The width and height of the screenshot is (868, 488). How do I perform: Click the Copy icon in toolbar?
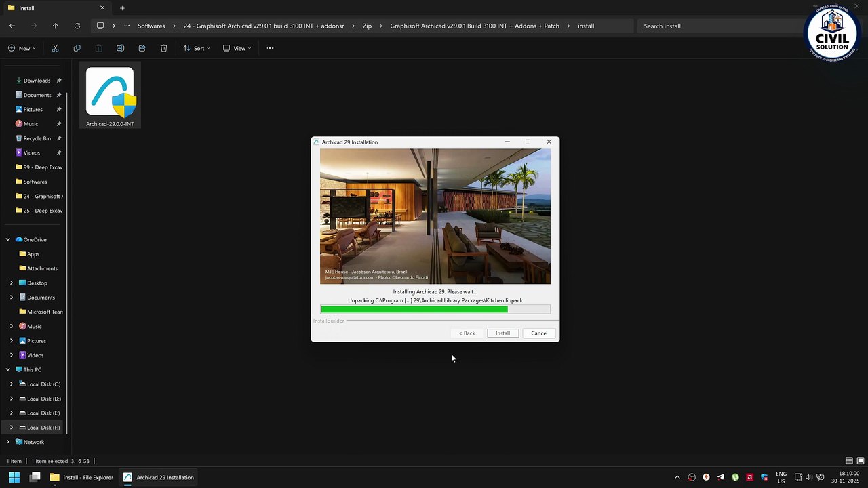pyautogui.click(x=77, y=48)
